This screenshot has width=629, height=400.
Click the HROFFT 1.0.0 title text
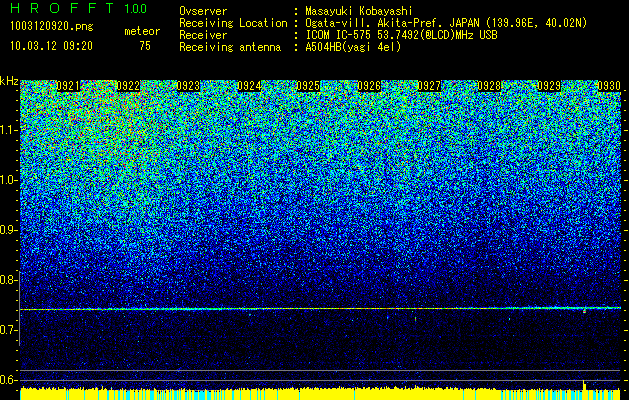click(79, 8)
